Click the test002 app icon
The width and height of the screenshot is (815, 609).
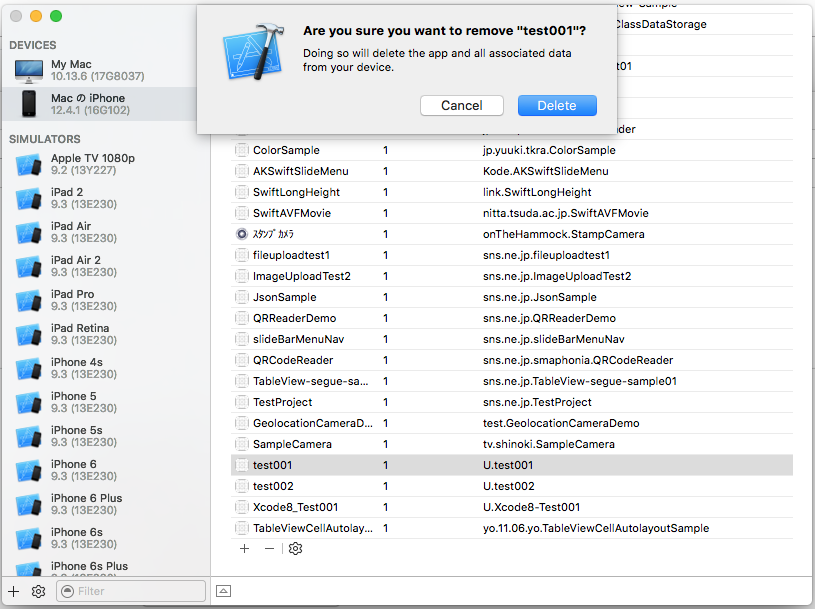241,486
